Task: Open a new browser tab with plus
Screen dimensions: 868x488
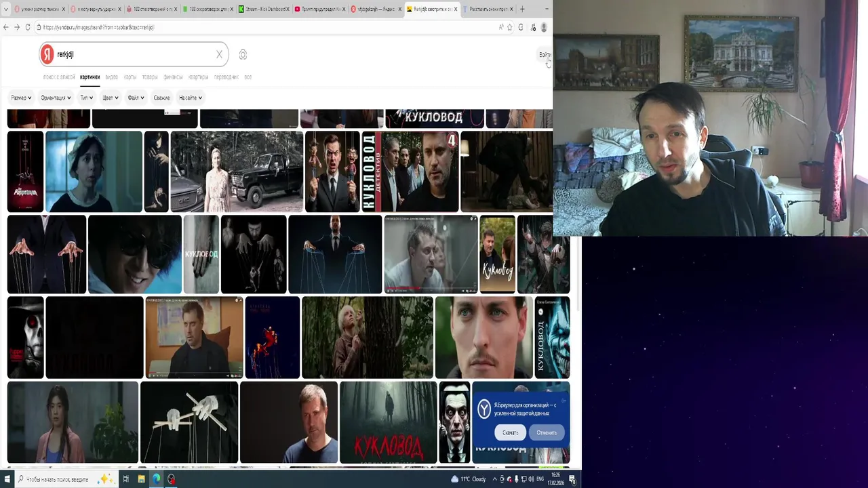Action: point(522,9)
